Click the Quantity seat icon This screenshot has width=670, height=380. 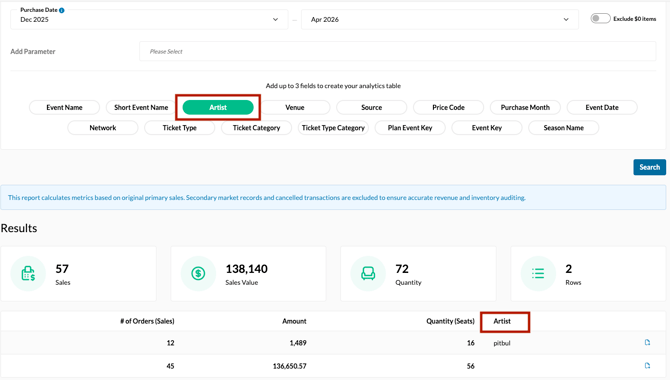coord(368,274)
